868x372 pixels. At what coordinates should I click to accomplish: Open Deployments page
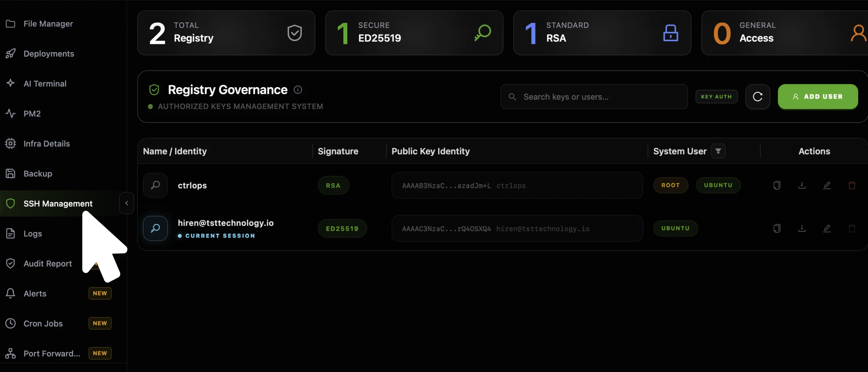(x=49, y=54)
